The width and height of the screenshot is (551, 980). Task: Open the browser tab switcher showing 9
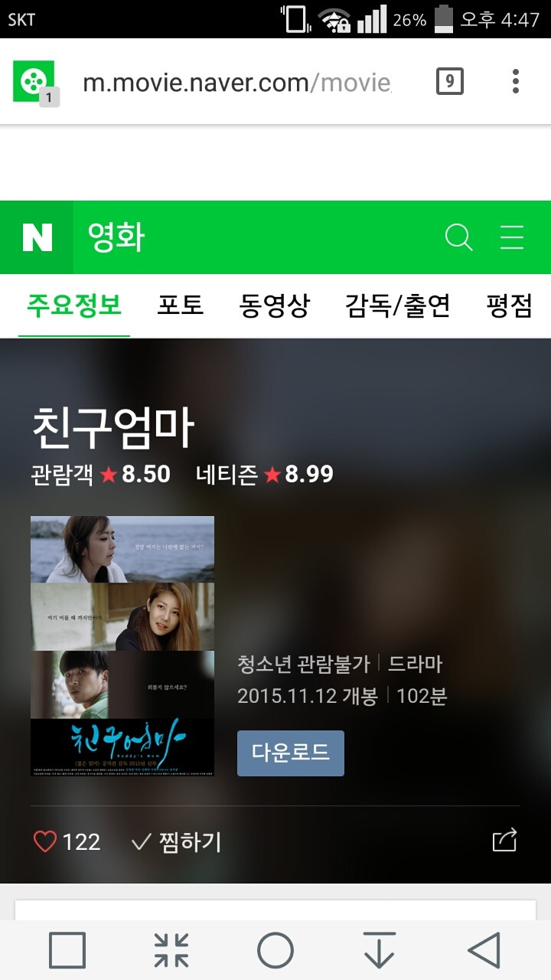coord(450,80)
